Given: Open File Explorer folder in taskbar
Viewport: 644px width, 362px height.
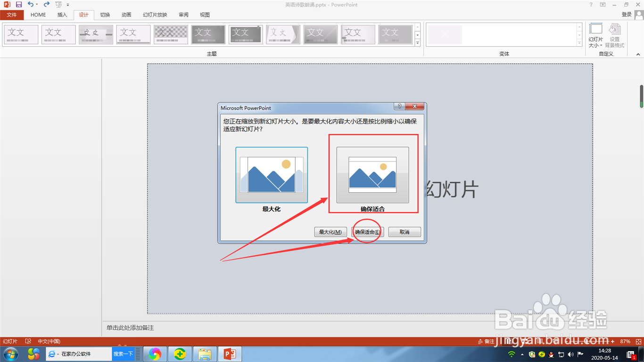Looking at the screenshot, I should coord(205,354).
